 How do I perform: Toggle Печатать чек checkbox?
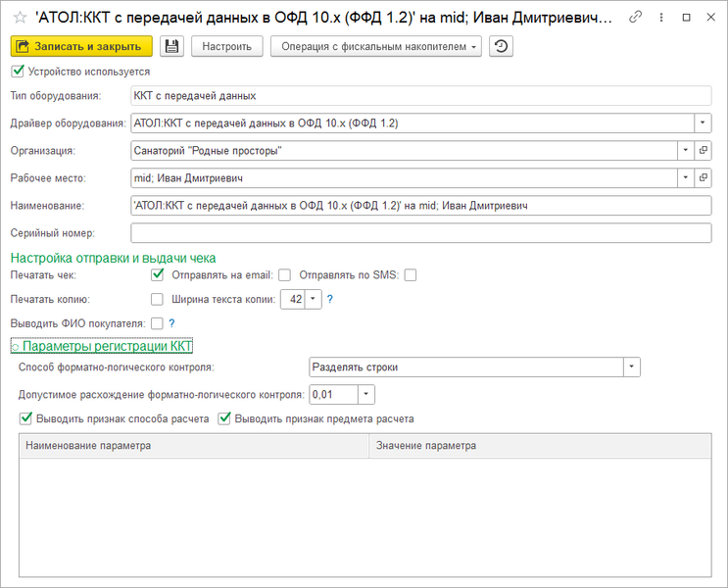point(158,275)
